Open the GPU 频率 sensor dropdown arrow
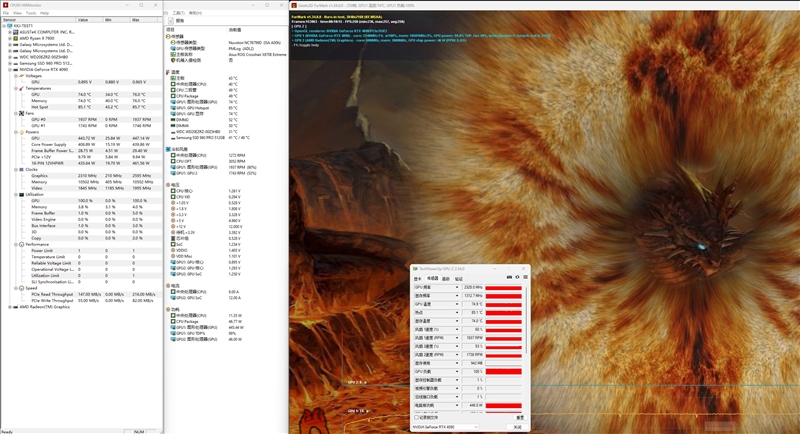Image resolution: width=800 pixels, height=434 pixels. point(457,288)
